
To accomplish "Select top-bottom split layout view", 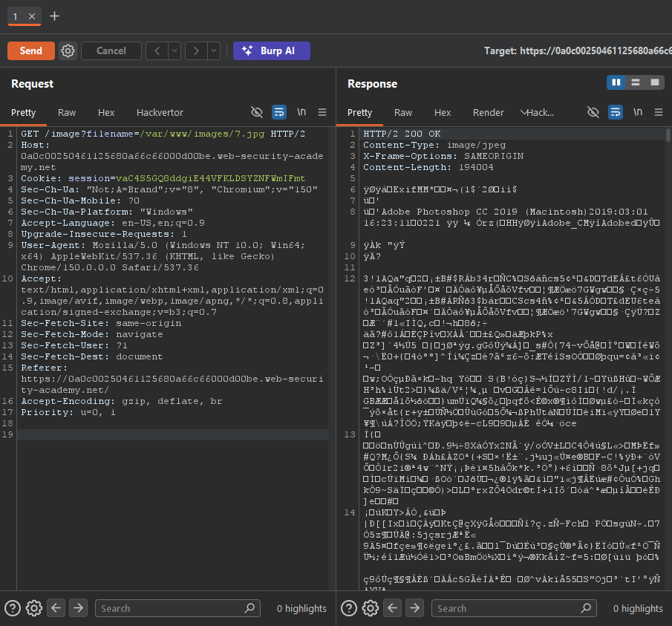I will 636,82.
